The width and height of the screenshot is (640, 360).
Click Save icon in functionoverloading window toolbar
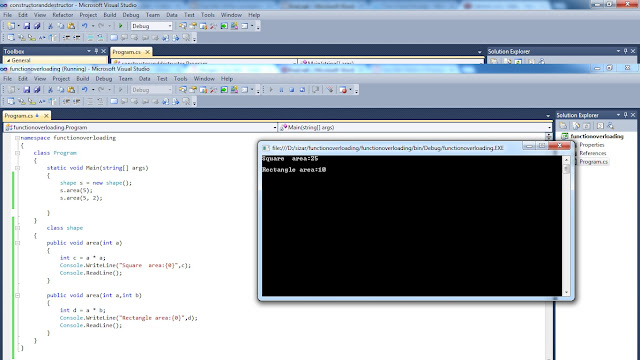27,90
